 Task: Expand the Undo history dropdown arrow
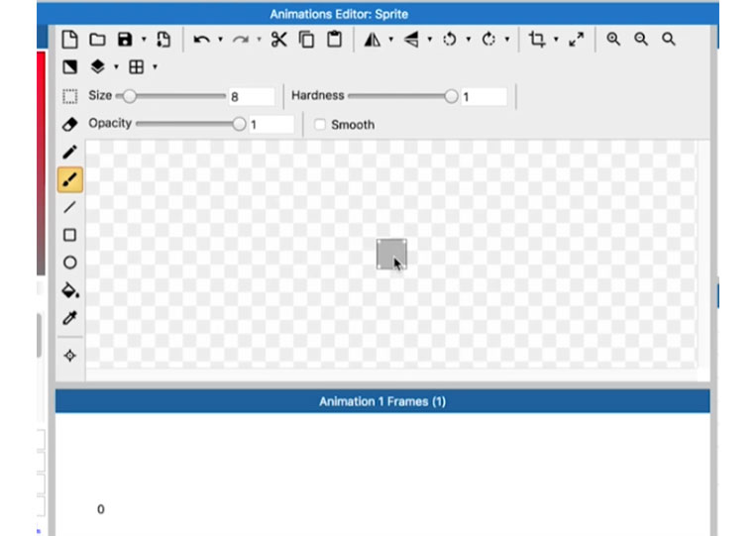click(220, 39)
